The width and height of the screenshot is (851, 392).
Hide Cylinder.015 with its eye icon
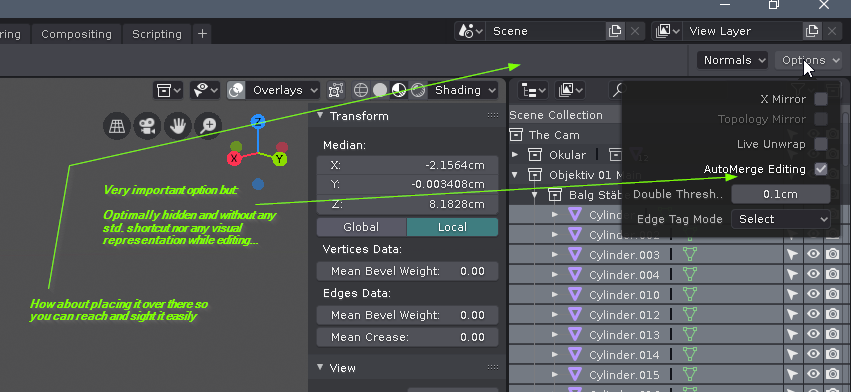812,375
